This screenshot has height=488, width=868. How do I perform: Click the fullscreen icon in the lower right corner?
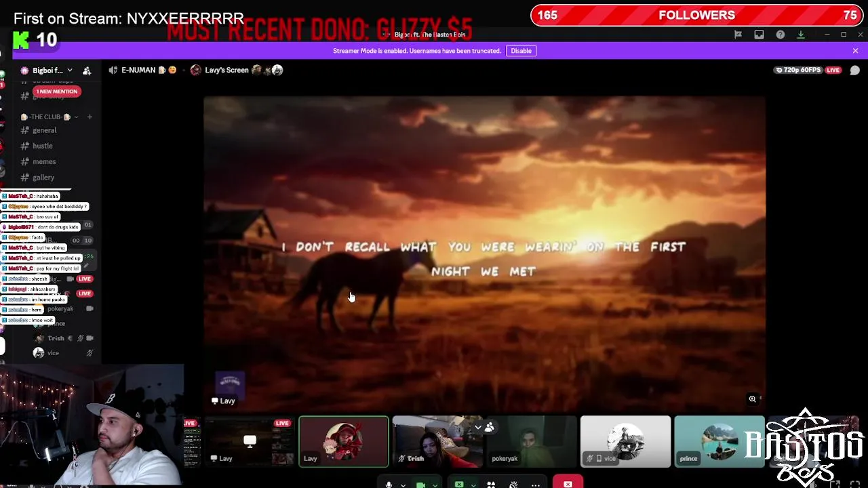[856, 483]
